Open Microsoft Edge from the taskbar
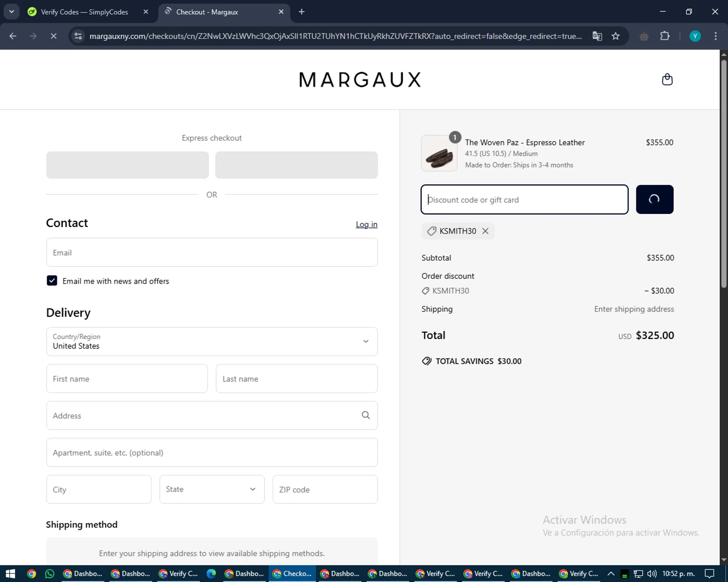The image size is (728, 582). click(211, 574)
